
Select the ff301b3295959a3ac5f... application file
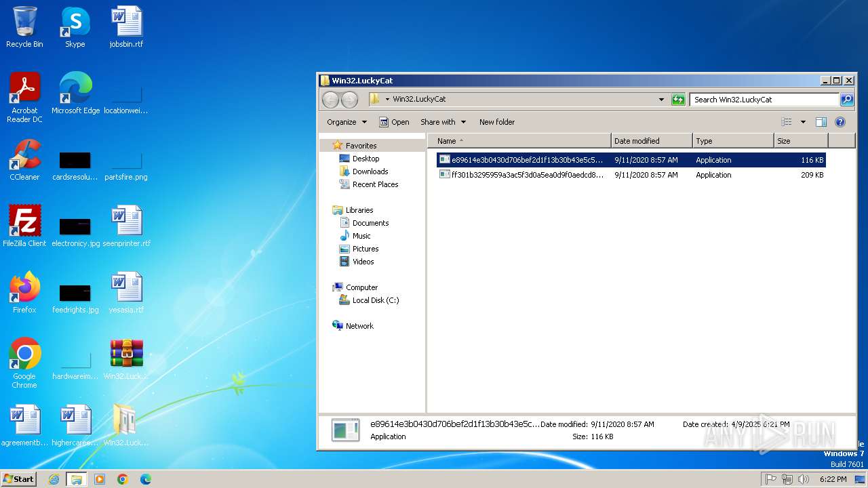(631, 175)
